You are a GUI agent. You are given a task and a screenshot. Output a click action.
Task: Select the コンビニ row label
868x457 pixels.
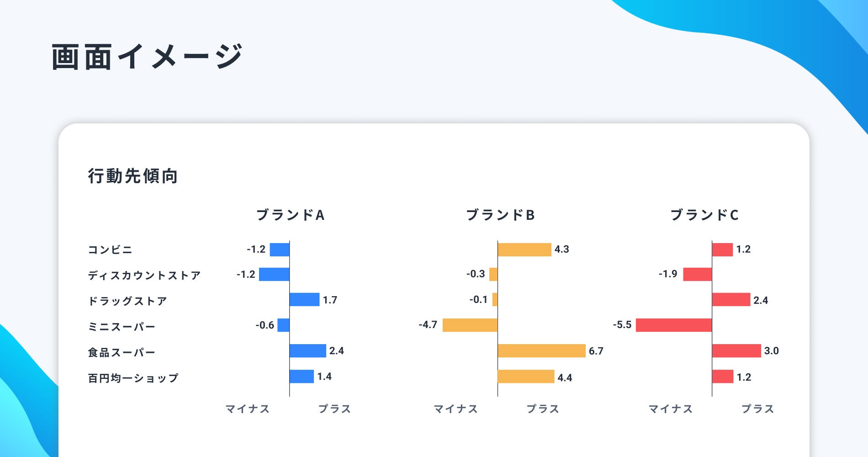coord(110,250)
